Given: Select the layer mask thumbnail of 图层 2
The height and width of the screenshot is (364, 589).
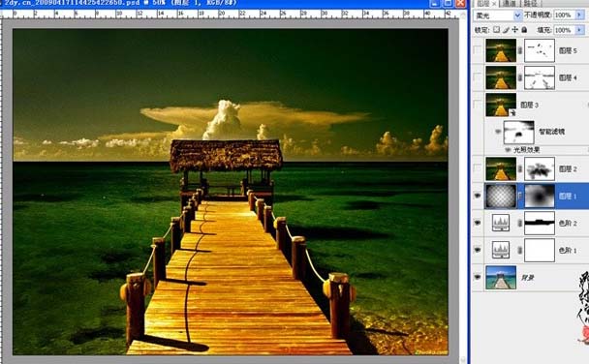Looking at the screenshot, I should (x=540, y=168).
